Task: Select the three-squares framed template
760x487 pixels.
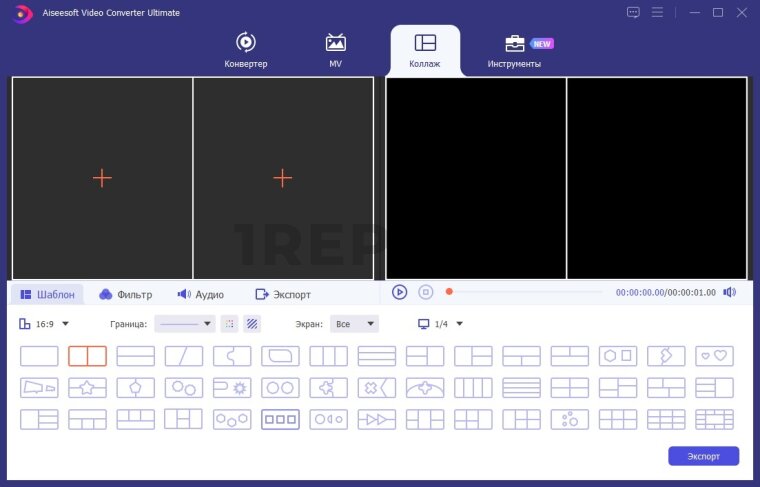Action: click(280, 420)
